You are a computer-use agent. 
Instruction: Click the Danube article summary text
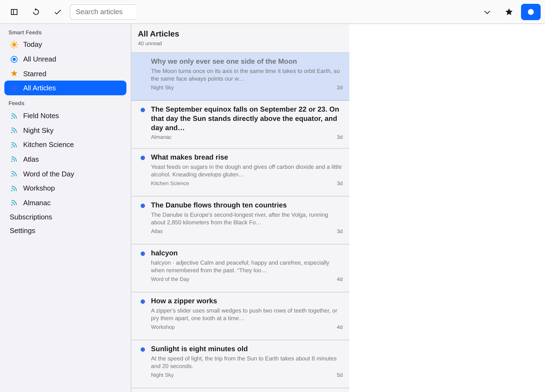[240, 219]
